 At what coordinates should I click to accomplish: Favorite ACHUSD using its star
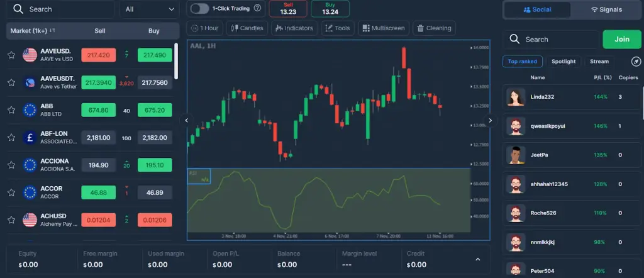click(x=11, y=220)
